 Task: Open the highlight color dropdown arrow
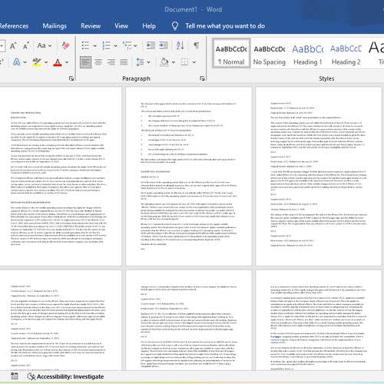[46, 62]
